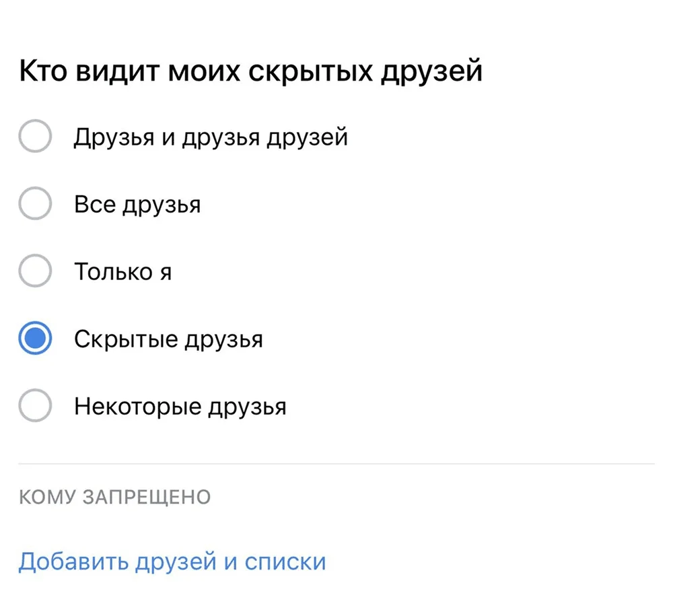
Task: Choose the last radio option in the list
Action: (x=35, y=407)
